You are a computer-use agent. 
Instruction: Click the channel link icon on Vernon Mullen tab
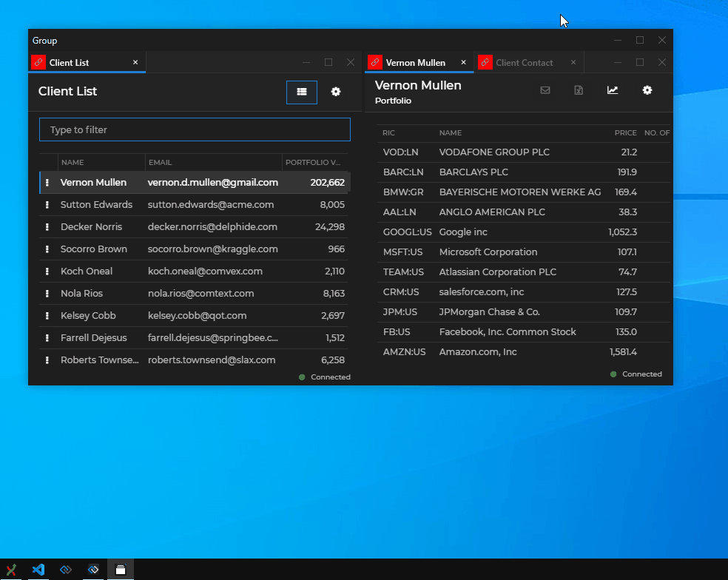pos(376,62)
